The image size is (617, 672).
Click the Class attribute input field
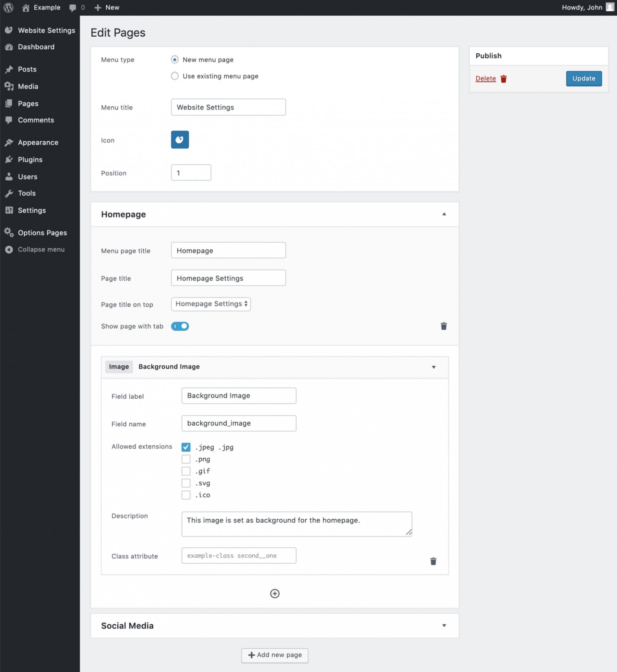coord(239,556)
